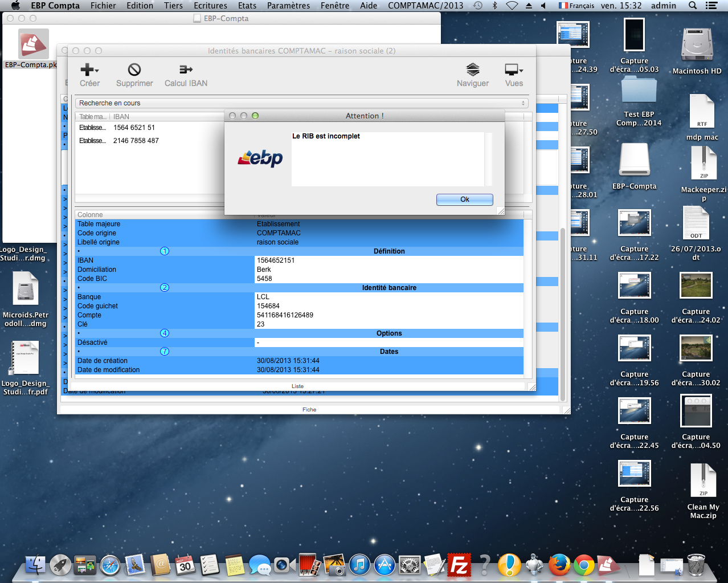The height and width of the screenshot is (583, 728).
Task: Select the 26/07/2013.odt document
Action: [x=696, y=223]
